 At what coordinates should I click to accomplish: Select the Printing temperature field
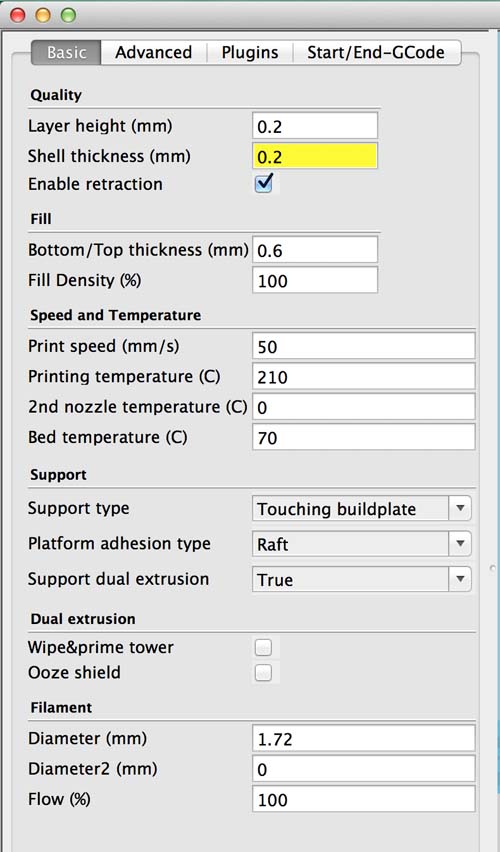point(364,377)
